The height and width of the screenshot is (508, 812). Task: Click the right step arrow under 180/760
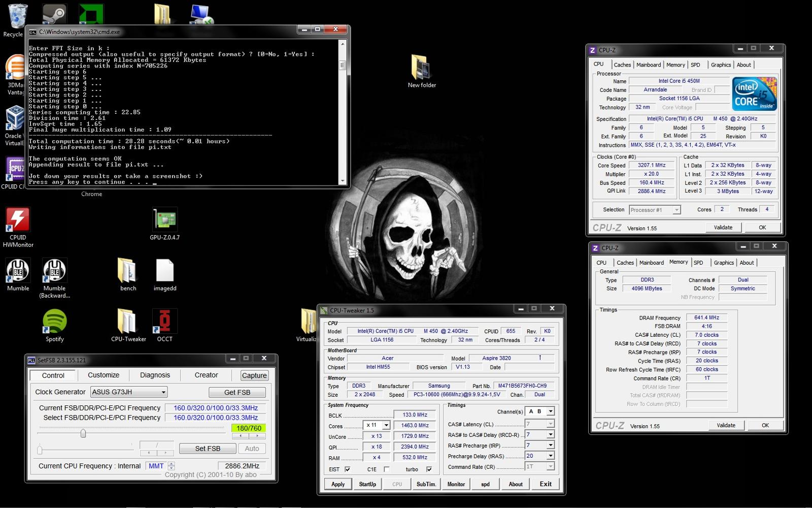pos(257,436)
